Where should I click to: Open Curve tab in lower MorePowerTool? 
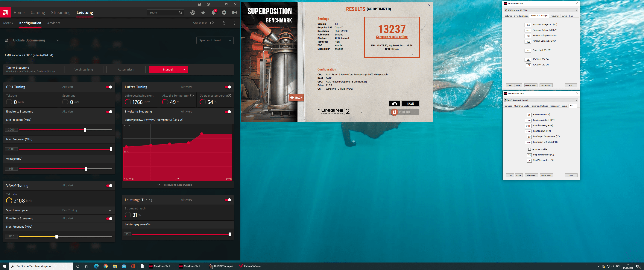pos(564,106)
